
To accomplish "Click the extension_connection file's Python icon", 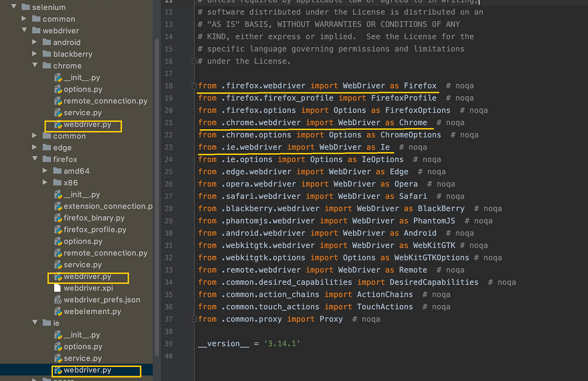I will click(58, 206).
